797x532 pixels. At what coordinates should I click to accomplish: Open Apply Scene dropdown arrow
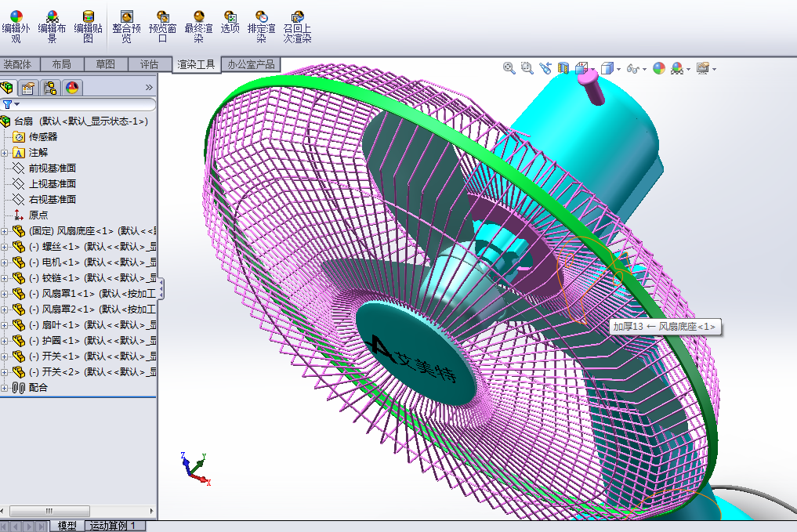pyautogui.click(x=689, y=69)
